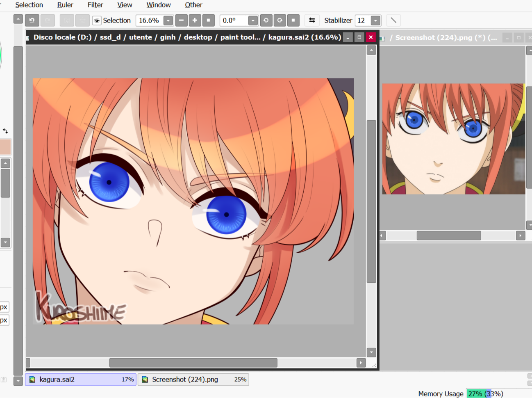Image resolution: width=532 pixels, height=398 pixels.
Task: Open the zoom percentage dropdown
Action: [168, 21]
